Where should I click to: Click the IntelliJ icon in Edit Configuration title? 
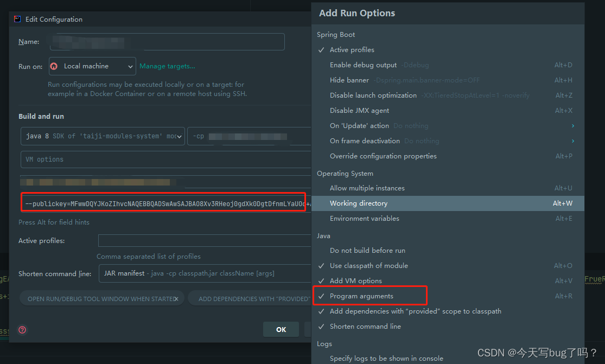[17, 20]
